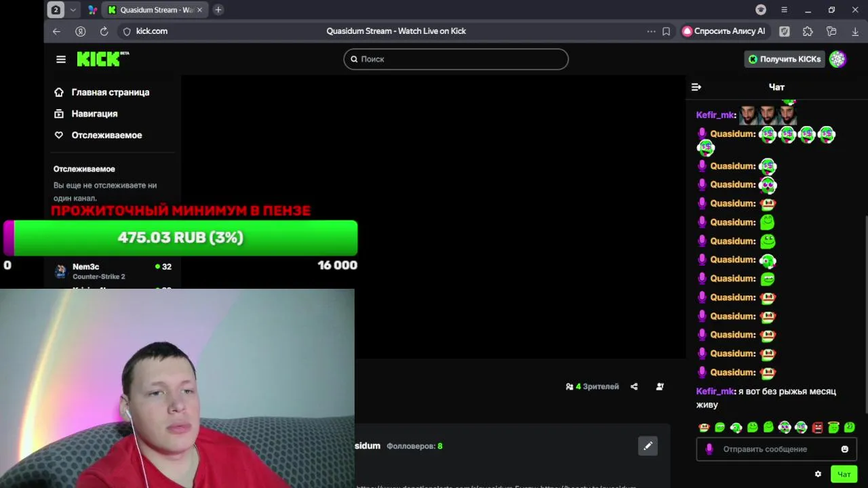Viewport: 868px width, 488px height.
Task: Click the 475.03 RUB donation goal bar
Action: click(180, 238)
